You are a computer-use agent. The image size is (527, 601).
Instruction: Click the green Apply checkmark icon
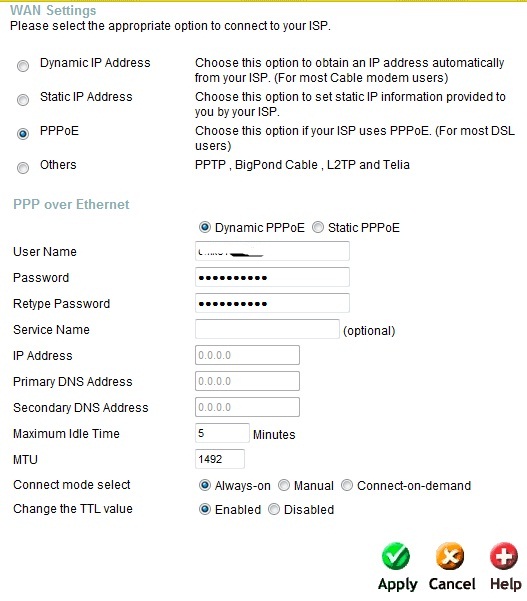pos(396,556)
